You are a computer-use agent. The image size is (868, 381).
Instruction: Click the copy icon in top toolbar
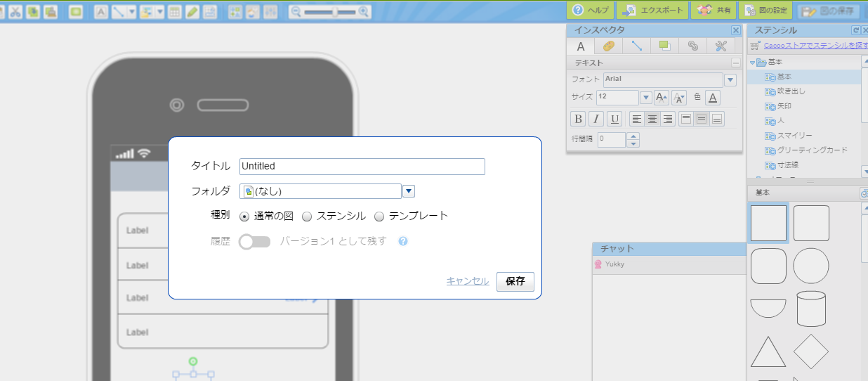[32, 11]
